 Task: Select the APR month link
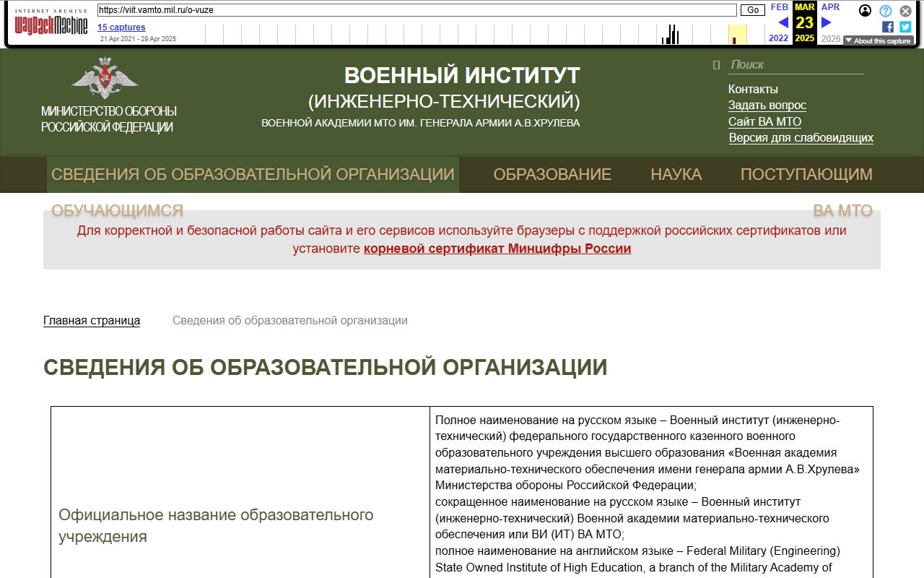pos(830,7)
